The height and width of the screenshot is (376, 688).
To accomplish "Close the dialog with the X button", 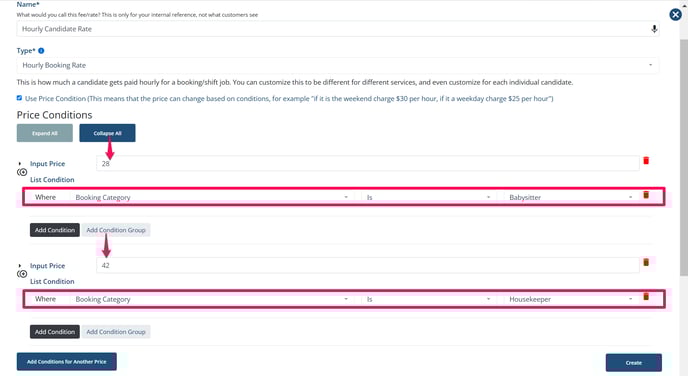I will coord(675,15).
